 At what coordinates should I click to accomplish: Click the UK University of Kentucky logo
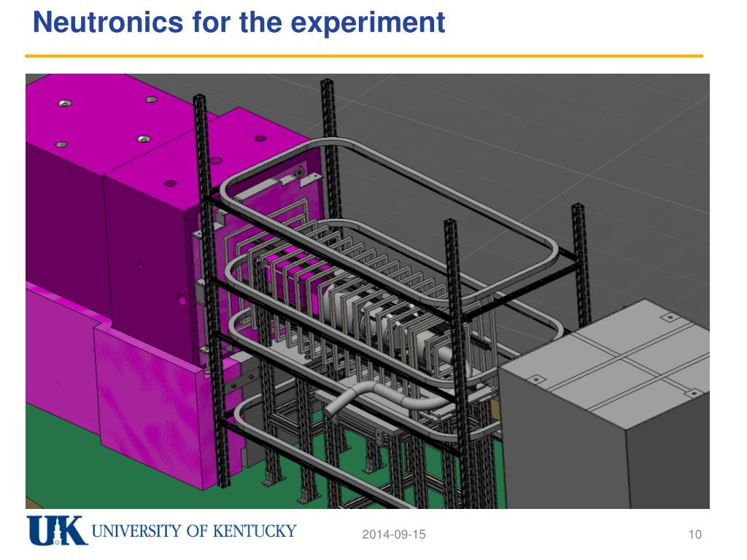(161, 530)
